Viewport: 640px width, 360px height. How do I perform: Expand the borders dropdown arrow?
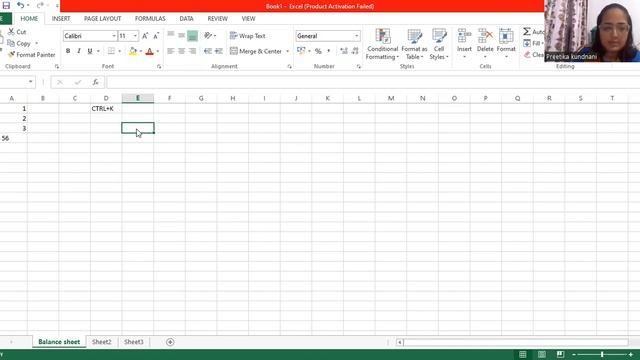120,51
